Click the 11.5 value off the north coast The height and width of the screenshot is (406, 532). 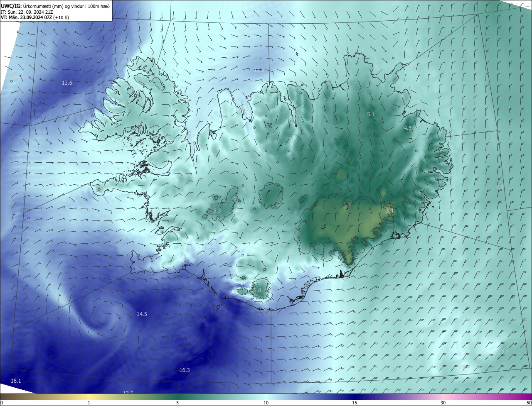259,70
